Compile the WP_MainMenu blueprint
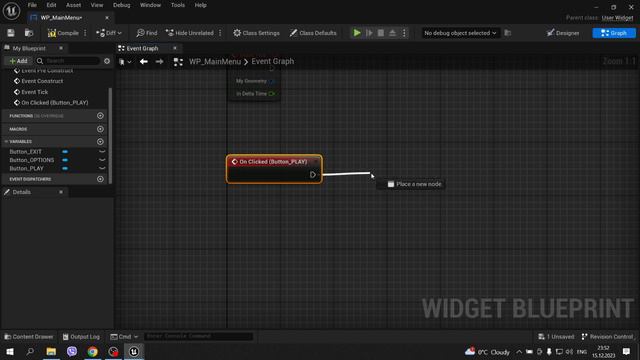The width and height of the screenshot is (640, 360). pos(63,33)
